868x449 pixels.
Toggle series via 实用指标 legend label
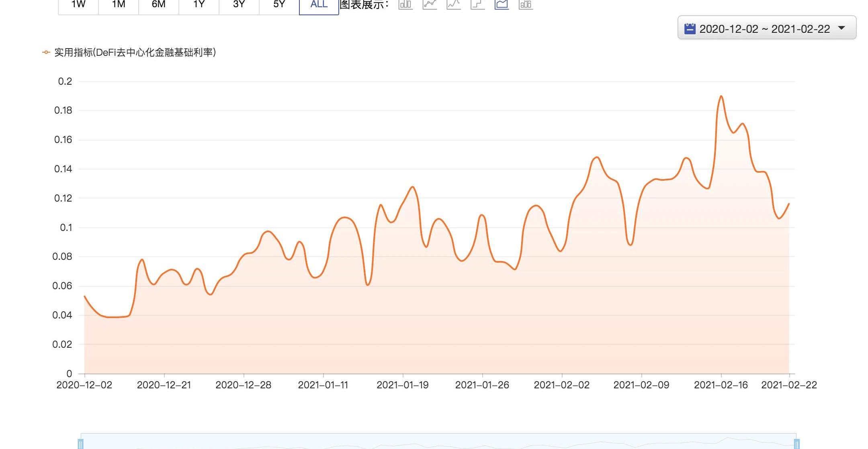click(x=135, y=53)
